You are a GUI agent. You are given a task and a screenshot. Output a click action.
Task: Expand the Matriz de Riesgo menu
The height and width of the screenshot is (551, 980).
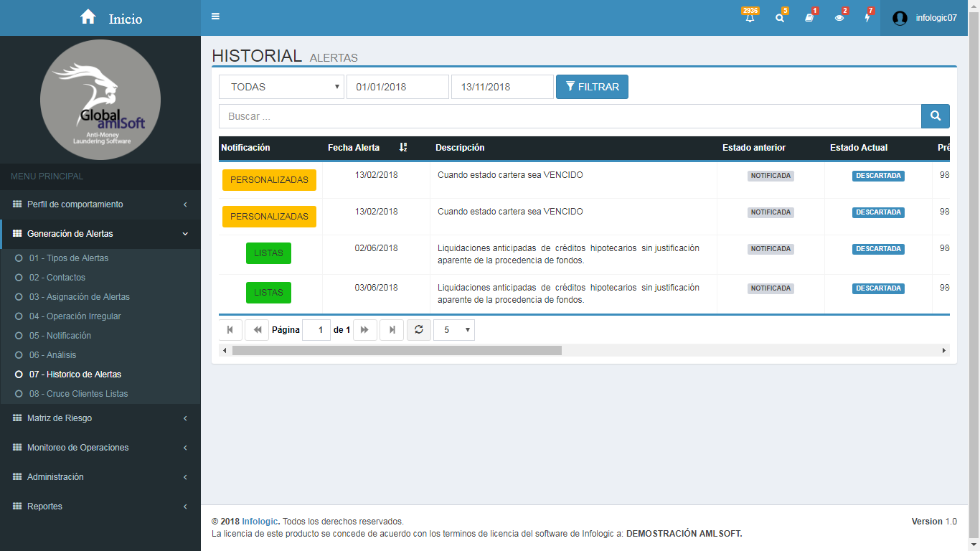click(x=100, y=418)
